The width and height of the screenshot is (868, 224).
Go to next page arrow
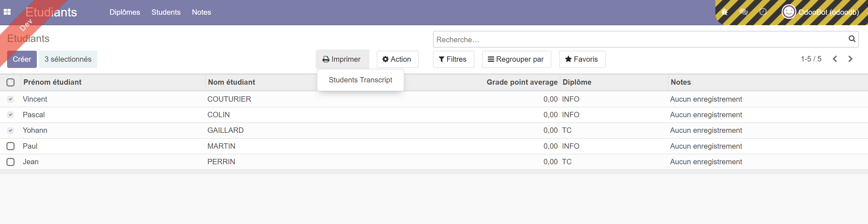tap(850, 59)
